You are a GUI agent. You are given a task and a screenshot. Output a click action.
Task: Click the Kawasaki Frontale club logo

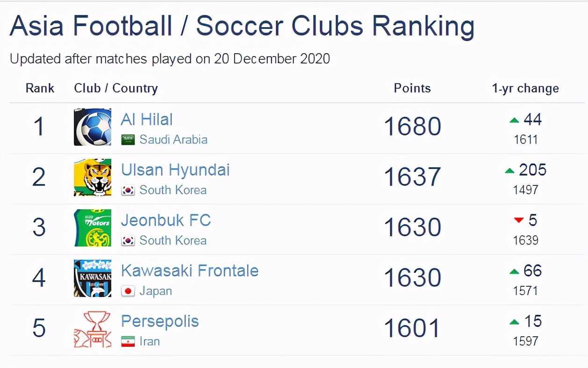coord(93,278)
